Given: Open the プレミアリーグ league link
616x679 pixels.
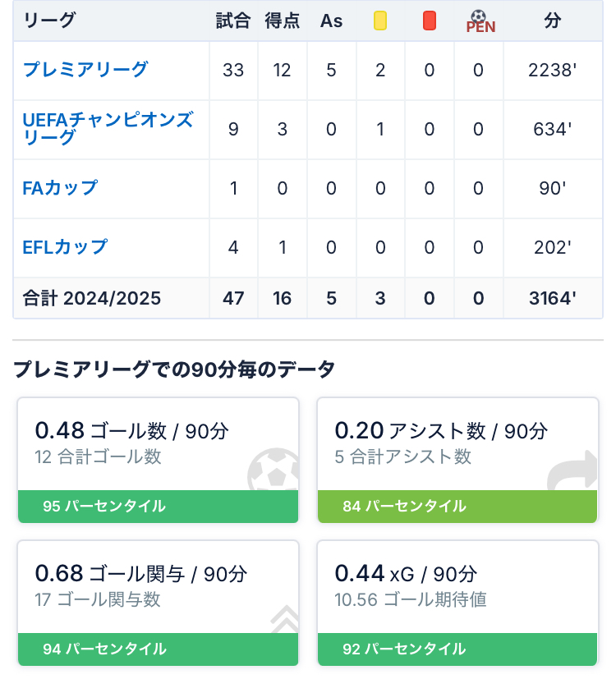Looking at the screenshot, I should [85, 70].
